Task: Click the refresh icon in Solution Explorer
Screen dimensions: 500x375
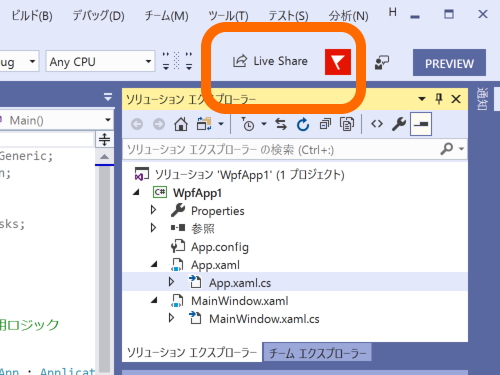Action: pos(303,124)
